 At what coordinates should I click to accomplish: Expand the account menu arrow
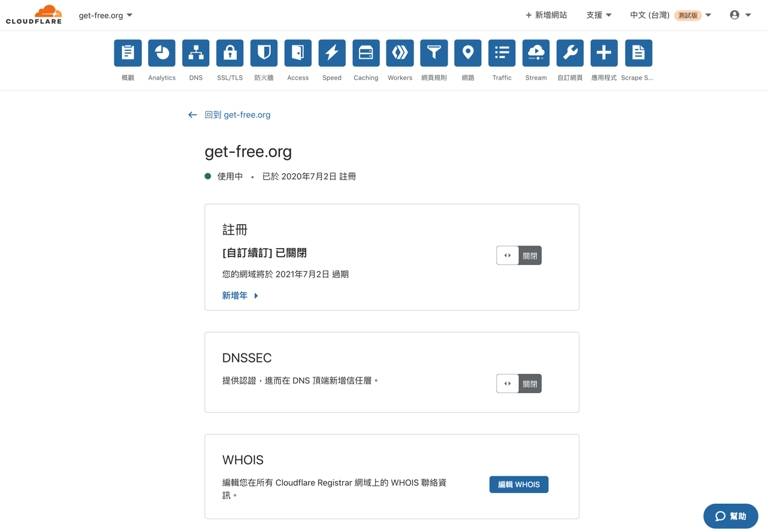coord(748,15)
